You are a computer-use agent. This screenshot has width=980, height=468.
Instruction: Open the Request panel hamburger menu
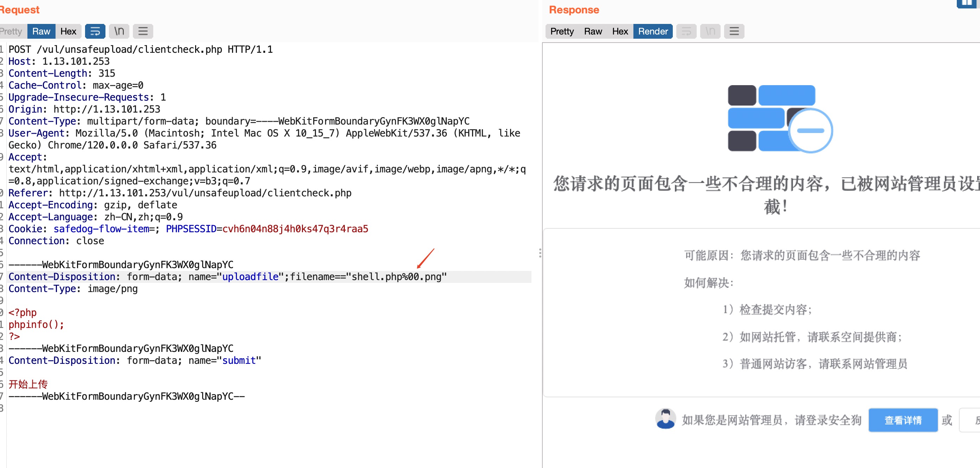(x=143, y=31)
